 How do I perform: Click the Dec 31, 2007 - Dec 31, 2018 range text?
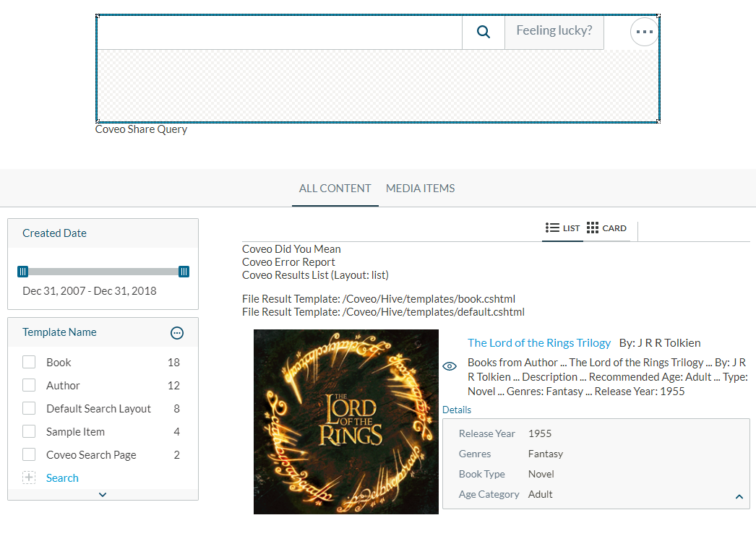pyautogui.click(x=90, y=291)
